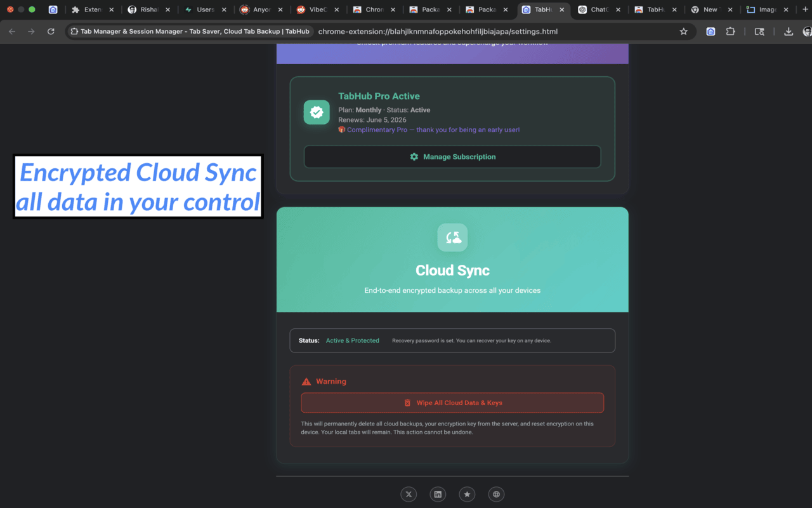
Task: Click the browser forward arrow
Action: pyautogui.click(x=31, y=31)
